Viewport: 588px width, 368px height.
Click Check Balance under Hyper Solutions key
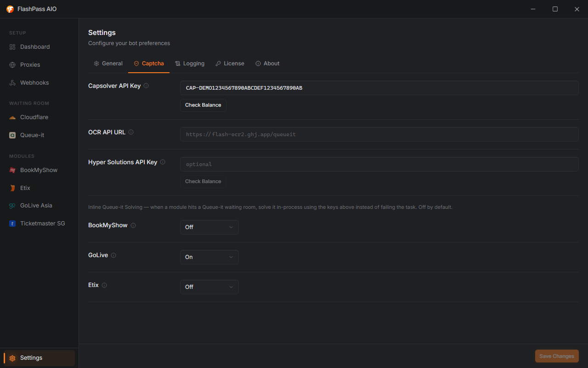click(x=203, y=182)
